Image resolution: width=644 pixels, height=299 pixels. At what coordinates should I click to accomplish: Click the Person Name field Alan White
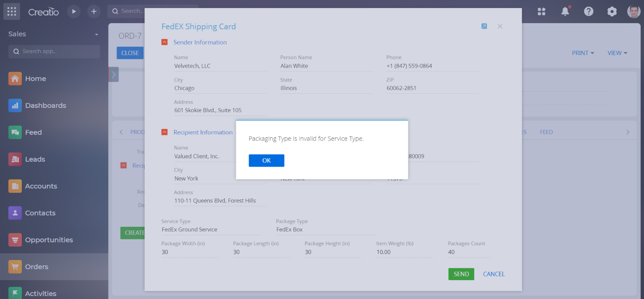tap(326, 66)
